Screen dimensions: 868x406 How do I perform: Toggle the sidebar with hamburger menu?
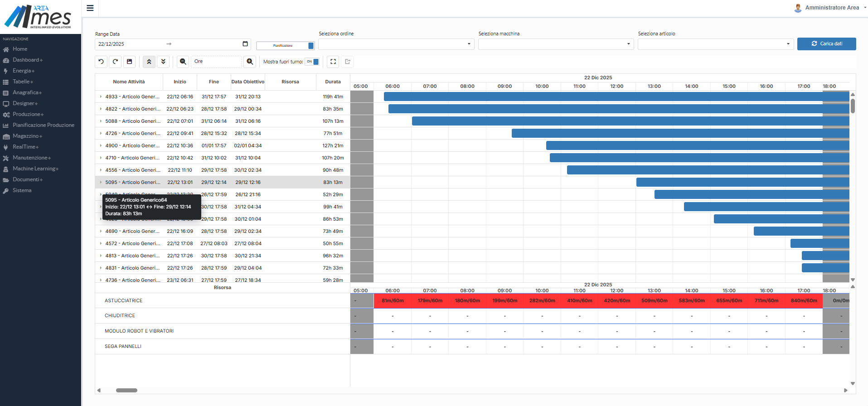click(90, 8)
